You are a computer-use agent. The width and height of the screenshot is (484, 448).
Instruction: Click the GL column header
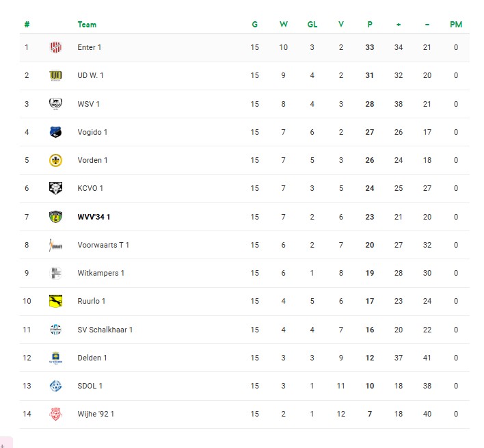pos(312,25)
